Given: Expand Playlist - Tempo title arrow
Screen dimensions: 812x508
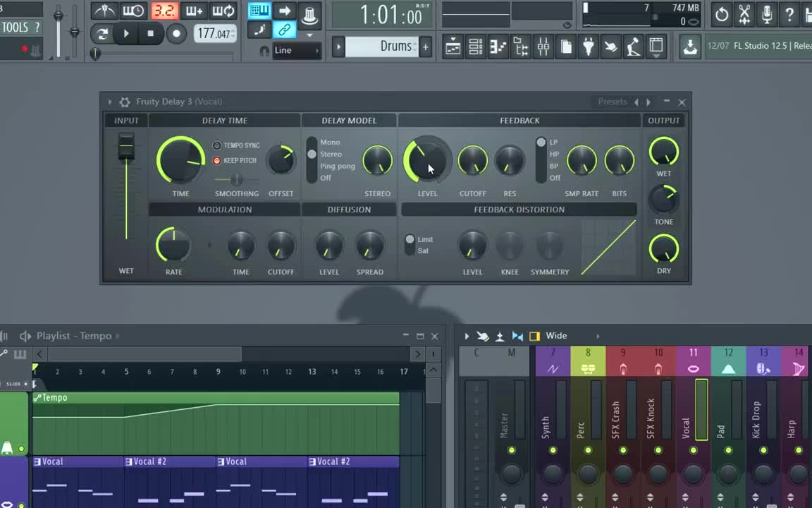Looking at the screenshot, I should 118,337.
